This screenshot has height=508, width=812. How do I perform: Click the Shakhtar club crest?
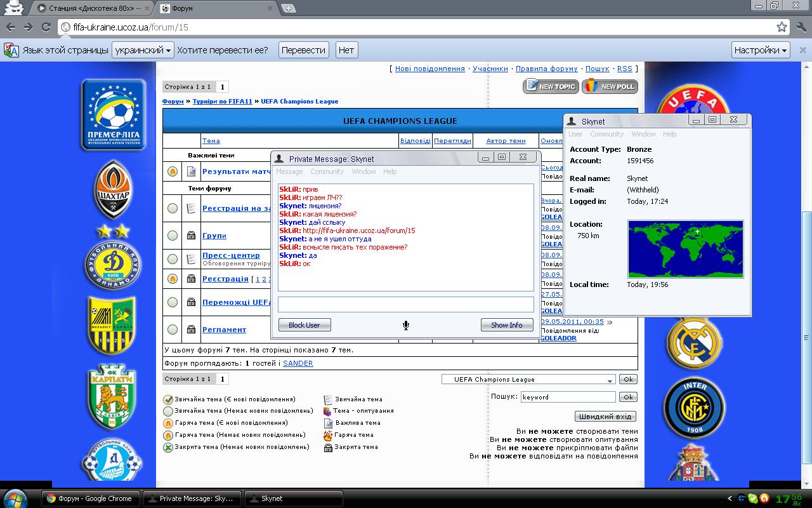point(113,190)
